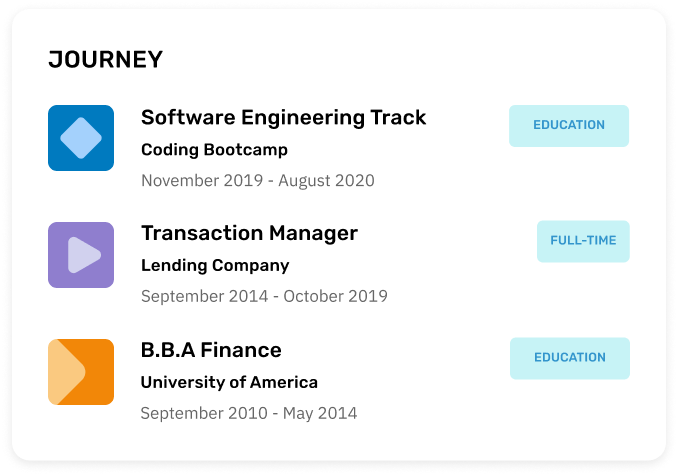
Task: Click the JOURNEY section heading
Action: (106, 60)
